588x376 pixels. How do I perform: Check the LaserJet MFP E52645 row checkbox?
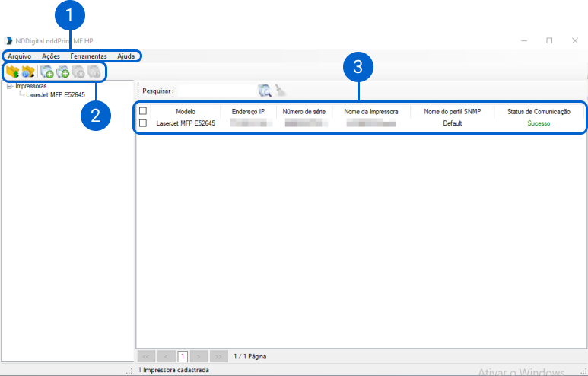(142, 123)
